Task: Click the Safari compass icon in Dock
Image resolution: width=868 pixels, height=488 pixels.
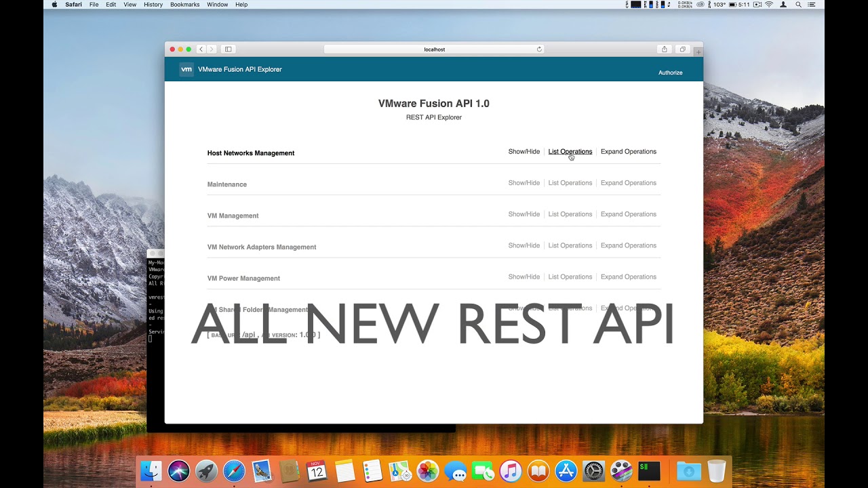Action: (234, 470)
